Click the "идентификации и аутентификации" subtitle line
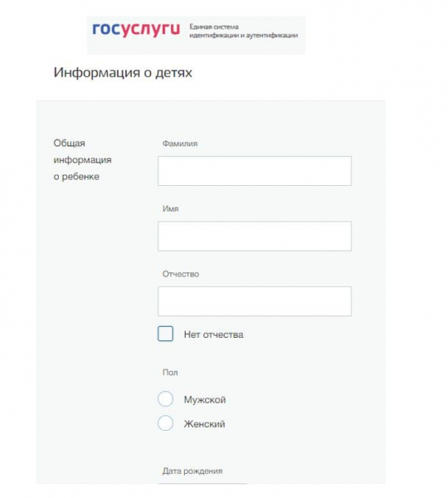 [x=244, y=35]
